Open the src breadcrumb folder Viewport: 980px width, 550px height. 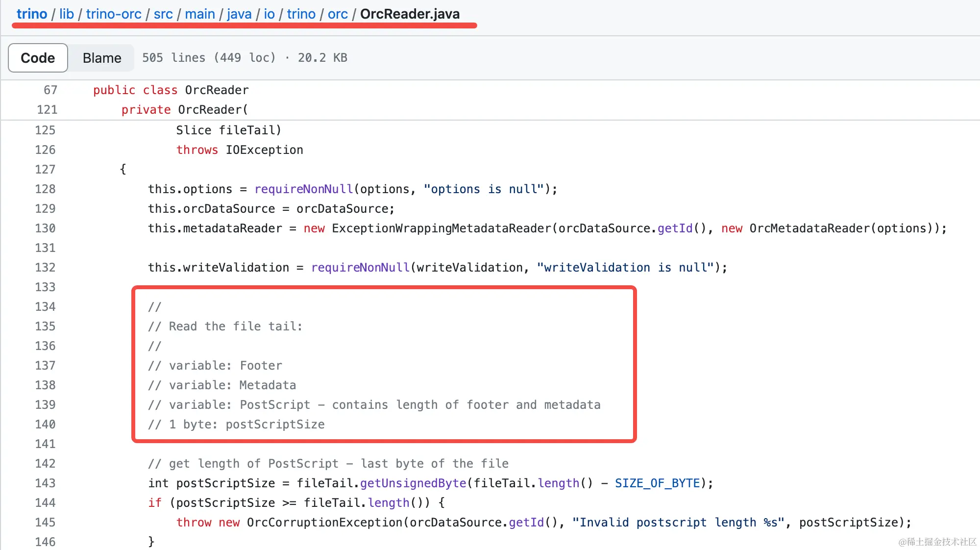coord(163,14)
